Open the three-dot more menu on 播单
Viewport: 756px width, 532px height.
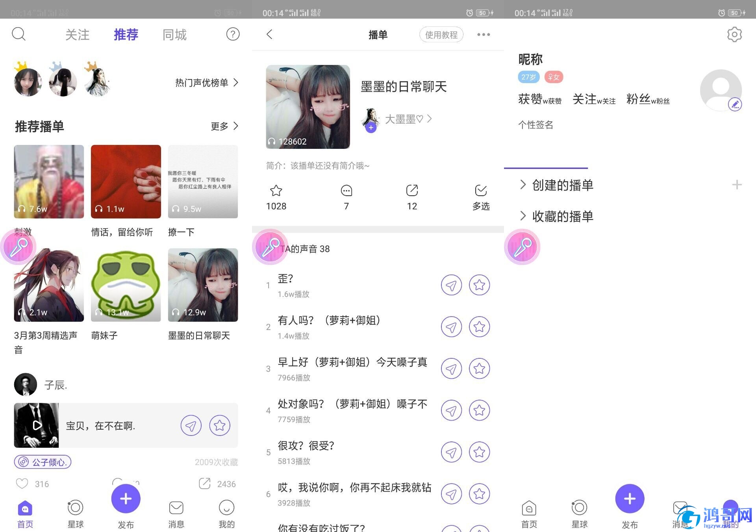[x=484, y=35]
